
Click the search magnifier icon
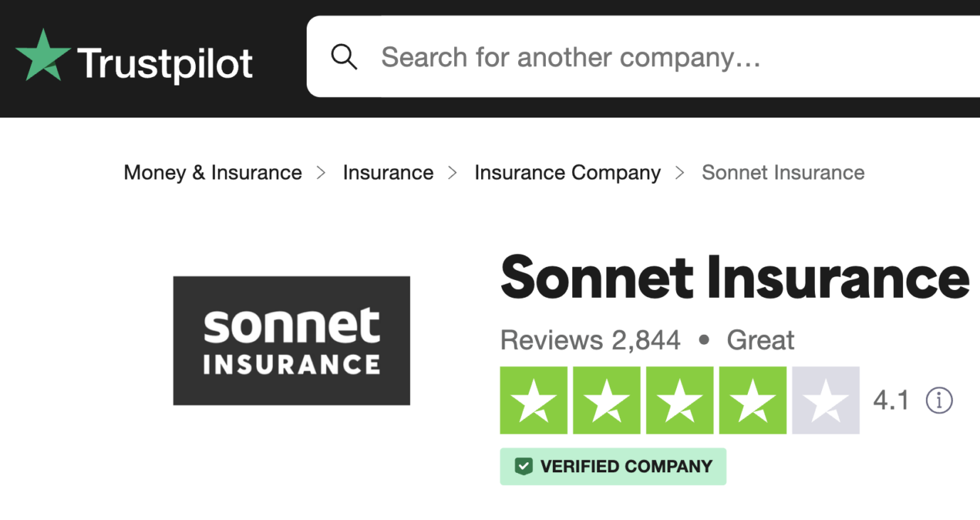[344, 56]
